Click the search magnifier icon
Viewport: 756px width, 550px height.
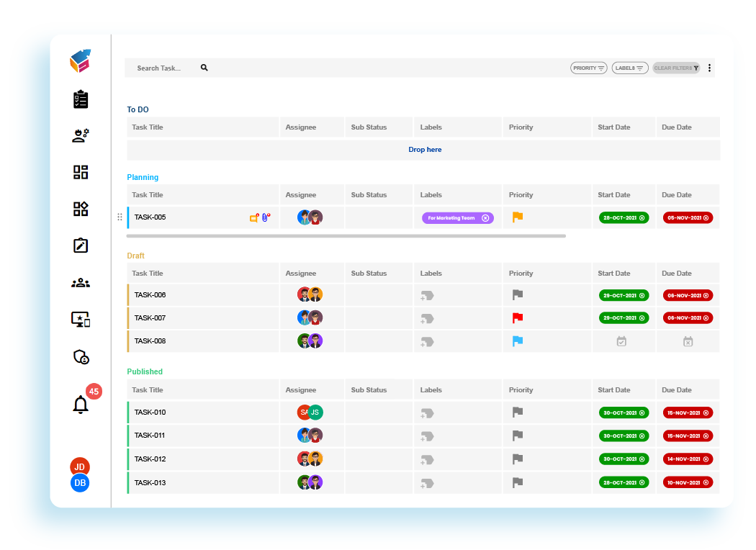(204, 67)
